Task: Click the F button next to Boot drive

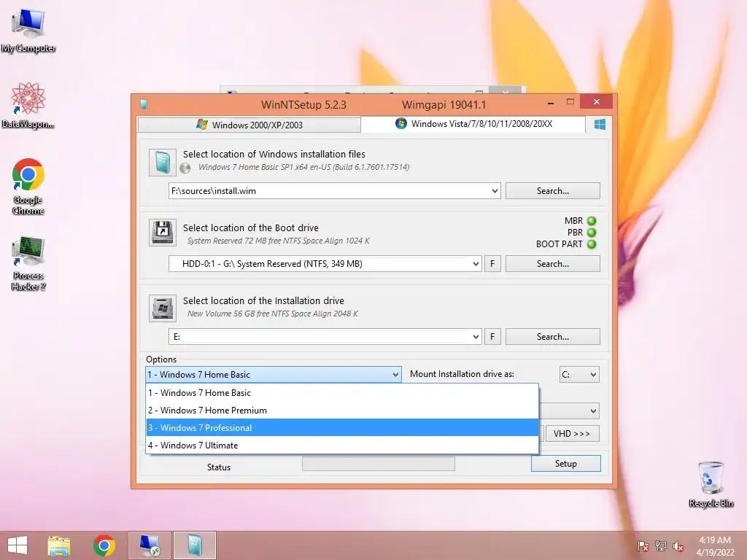Action: click(492, 264)
